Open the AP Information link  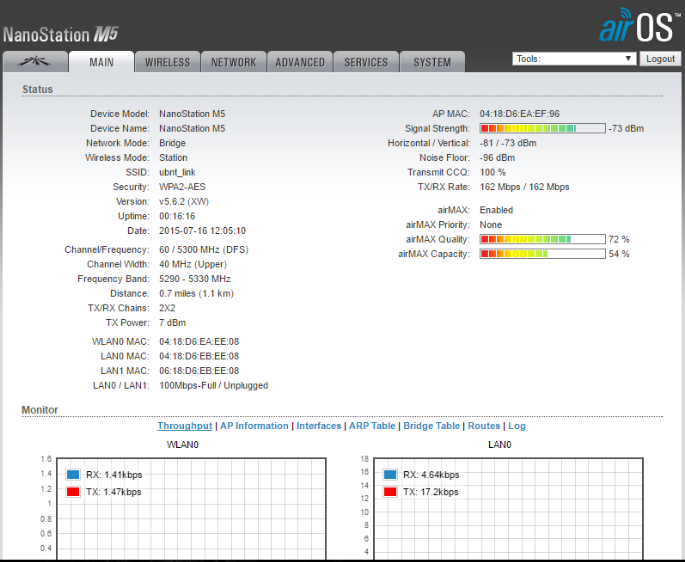pyautogui.click(x=254, y=426)
